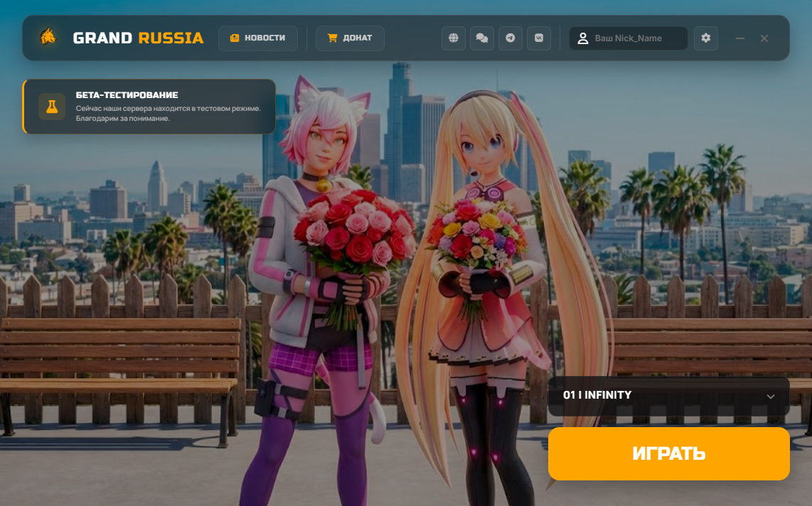The height and width of the screenshot is (506, 812).
Task: Open the 01 I INFINITY server dropdown
Action: coord(668,396)
